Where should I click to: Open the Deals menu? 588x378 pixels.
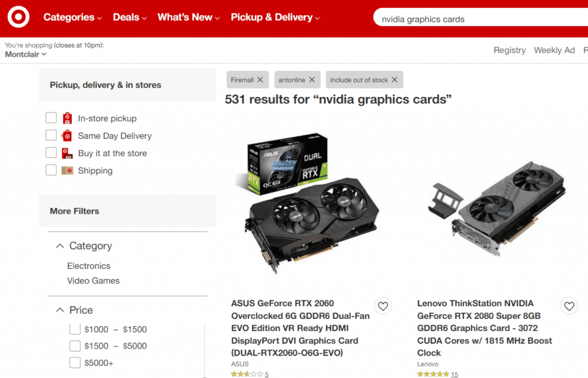(130, 17)
